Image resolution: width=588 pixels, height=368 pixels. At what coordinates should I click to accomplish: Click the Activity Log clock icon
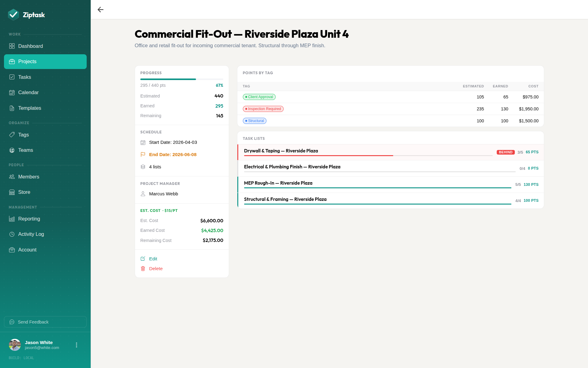coord(12,234)
